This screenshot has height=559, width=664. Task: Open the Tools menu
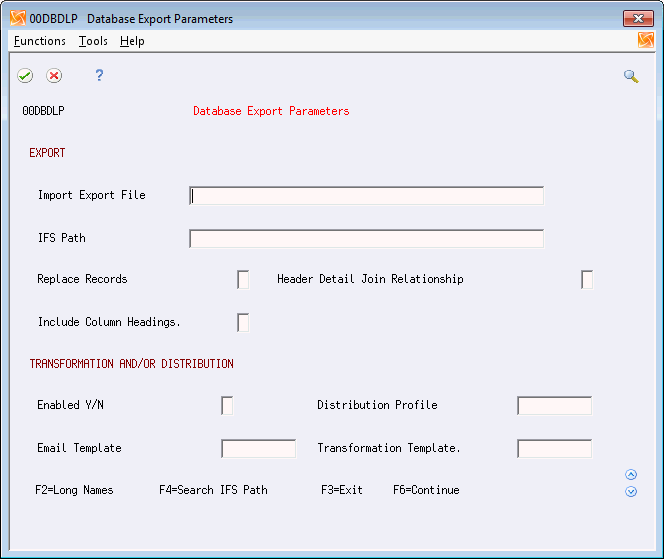[93, 41]
